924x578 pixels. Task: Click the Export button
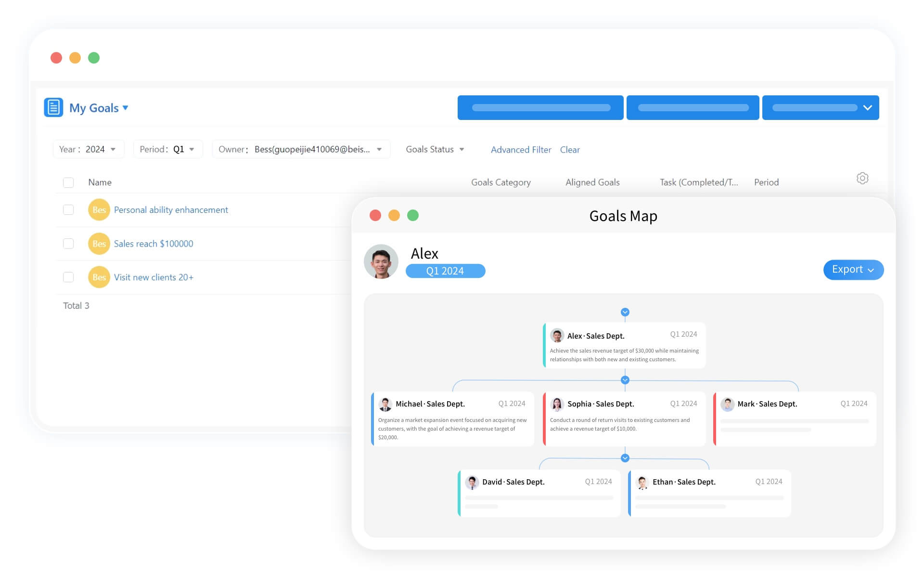tap(853, 270)
